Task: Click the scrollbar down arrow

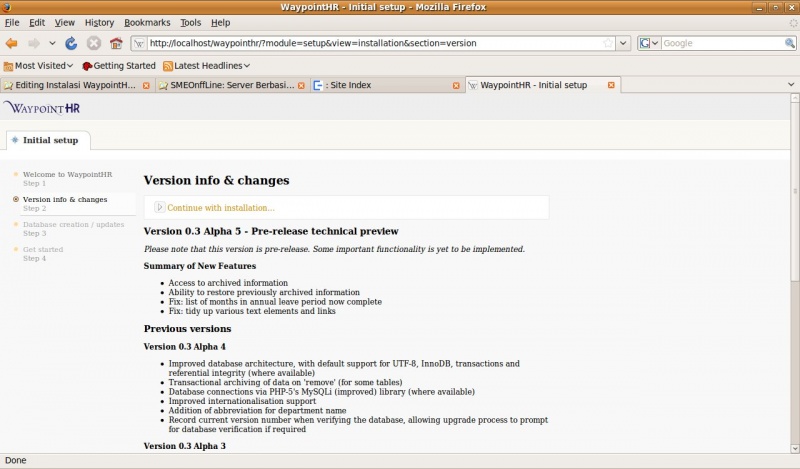Action: [795, 449]
